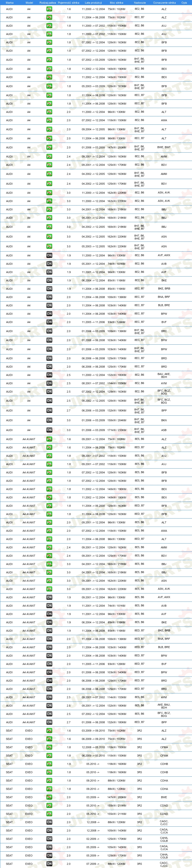Click 'EXEO' in the CFMA 3R5 row
This screenshot has height=868, width=192.
coord(29,756)
